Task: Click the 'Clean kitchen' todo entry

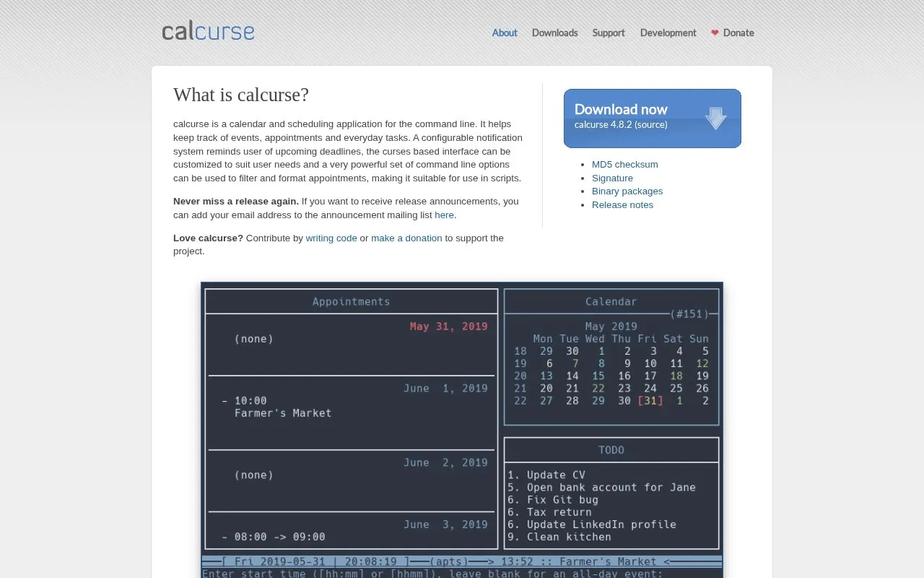Action: tap(569, 537)
